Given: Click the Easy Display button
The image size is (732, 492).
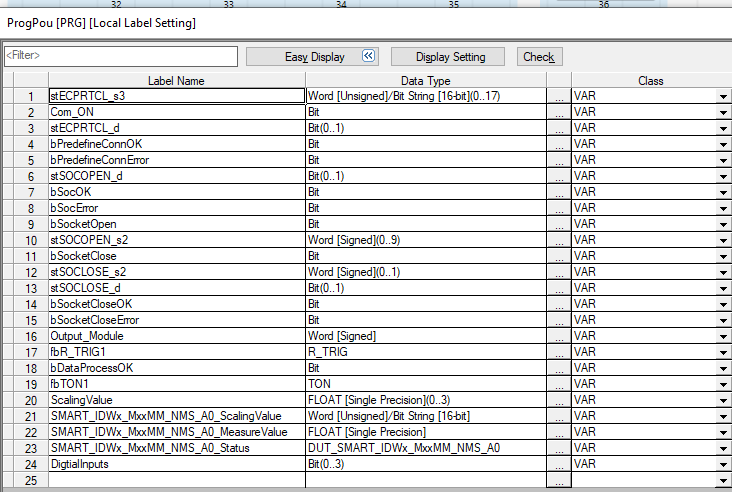Looking at the screenshot, I should [x=312, y=56].
